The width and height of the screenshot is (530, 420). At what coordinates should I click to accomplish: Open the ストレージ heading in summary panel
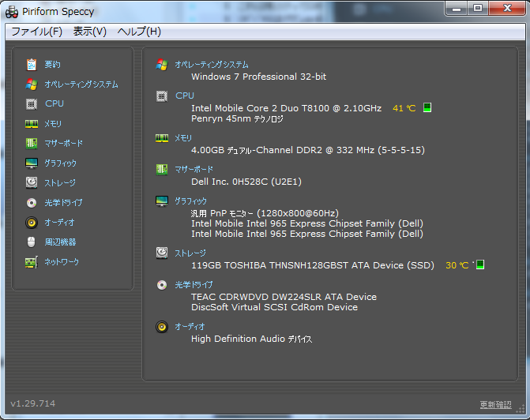coord(190,253)
